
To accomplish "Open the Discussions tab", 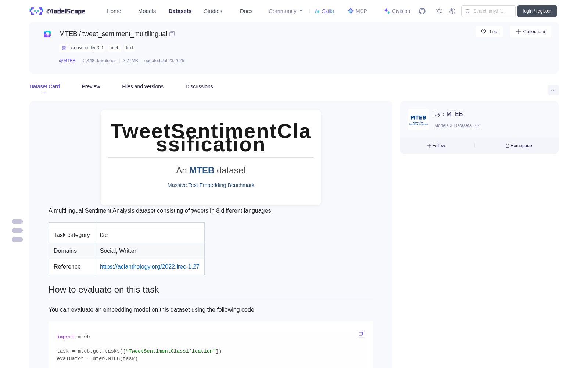I will point(199,86).
